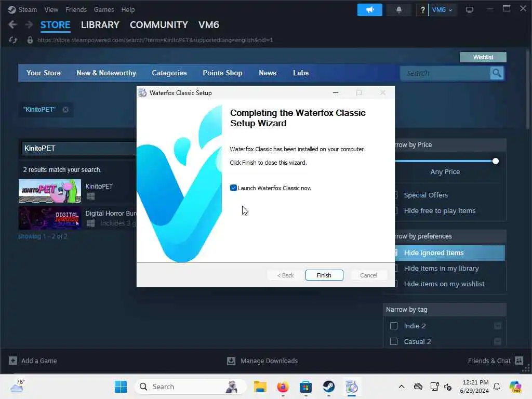Open Windows Start menu
Image resolution: width=532 pixels, height=399 pixels.
121,387
